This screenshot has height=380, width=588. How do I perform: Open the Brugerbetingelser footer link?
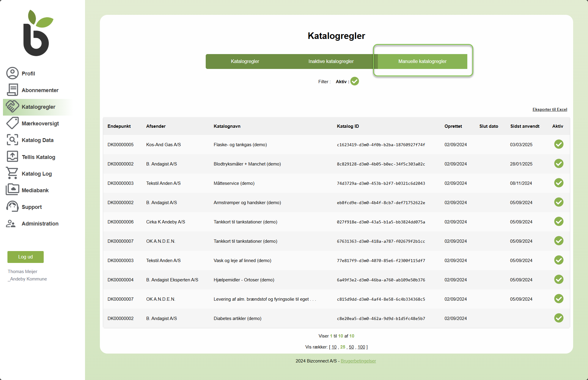[x=358, y=361]
